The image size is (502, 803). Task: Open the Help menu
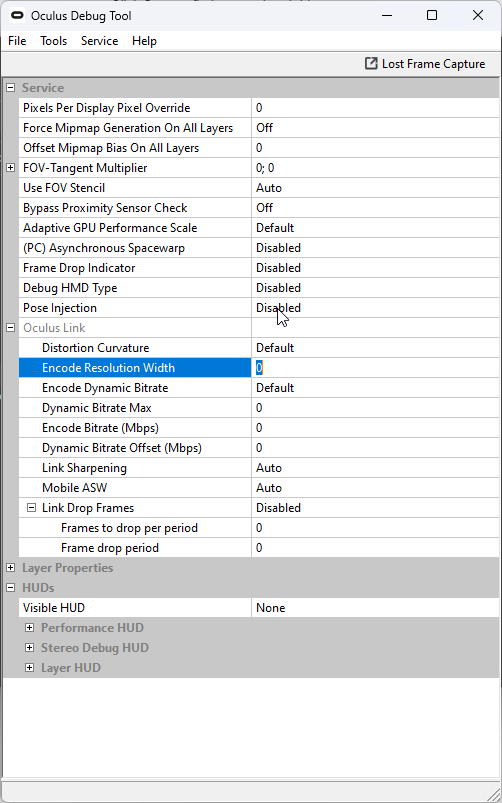click(x=144, y=41)
